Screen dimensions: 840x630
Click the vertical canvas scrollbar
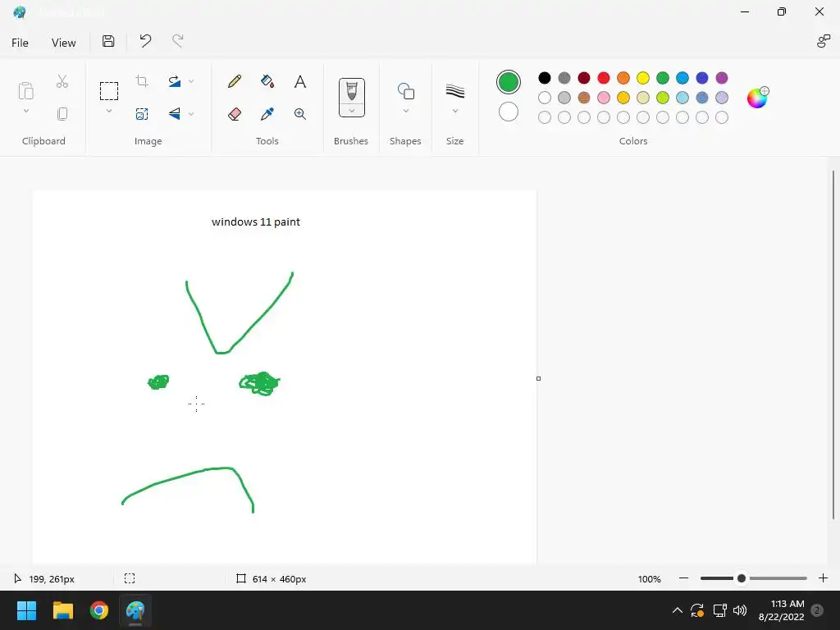click(x=833, y=345)
